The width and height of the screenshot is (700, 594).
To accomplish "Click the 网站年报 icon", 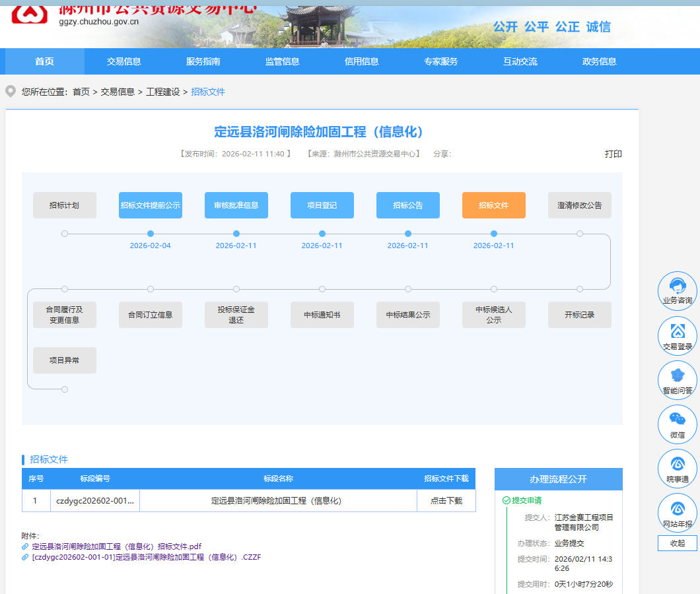I will 678,512.
